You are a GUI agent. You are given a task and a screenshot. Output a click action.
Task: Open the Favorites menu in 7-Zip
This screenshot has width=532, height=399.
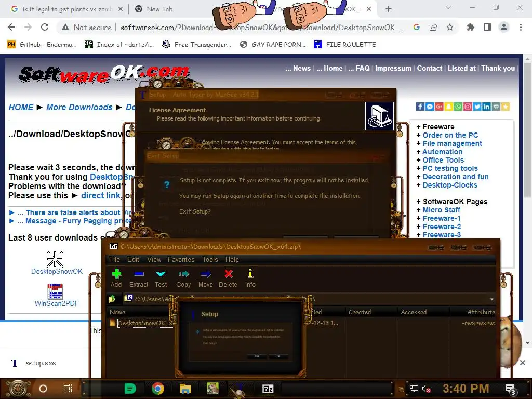click(x=181, y=260)
